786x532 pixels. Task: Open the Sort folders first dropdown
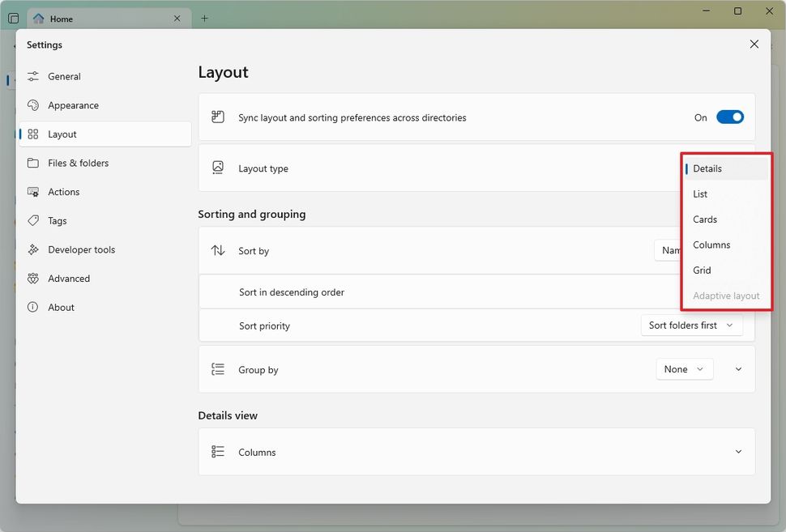click(692, 325)
